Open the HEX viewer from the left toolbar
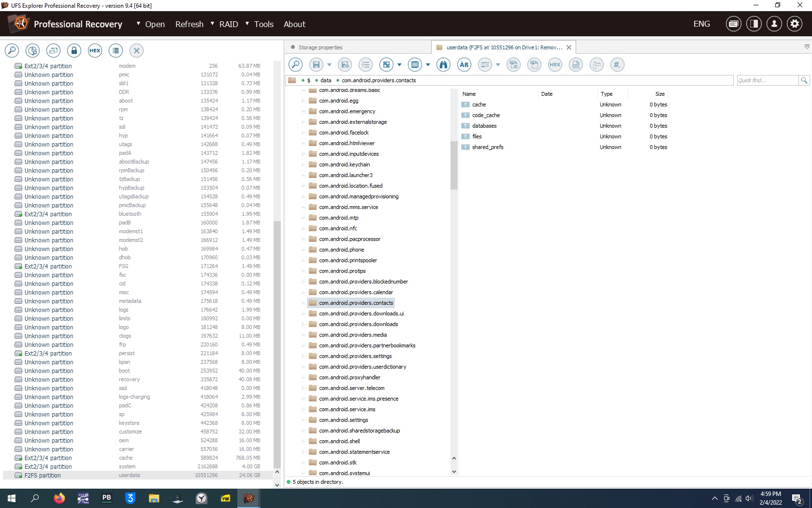This screenshot has width=812, height=508. 95,50
